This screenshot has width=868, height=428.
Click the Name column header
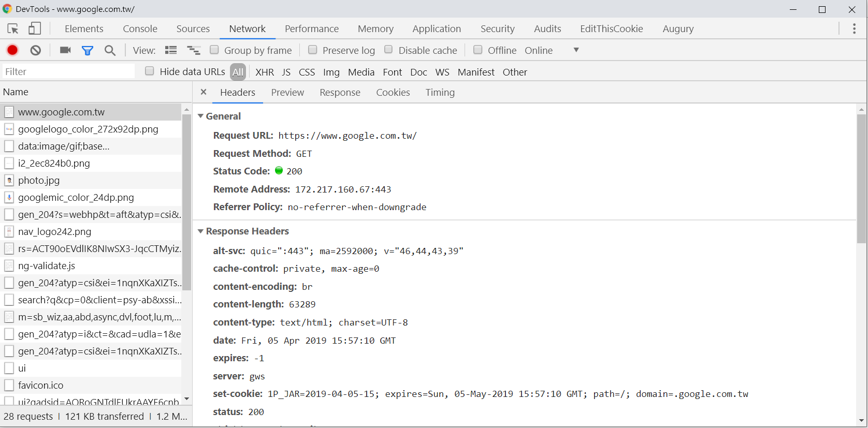[x=96, y=92]
